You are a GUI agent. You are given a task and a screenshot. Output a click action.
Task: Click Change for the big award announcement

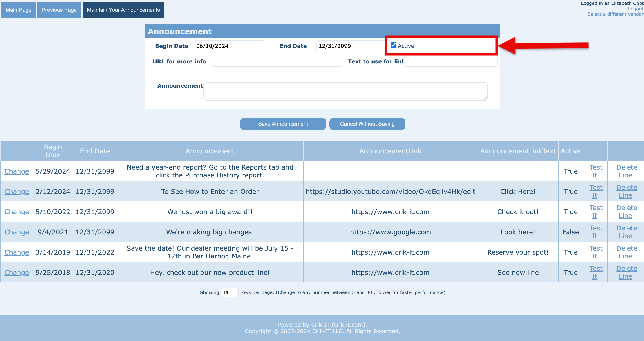click(x=16, y=212)
